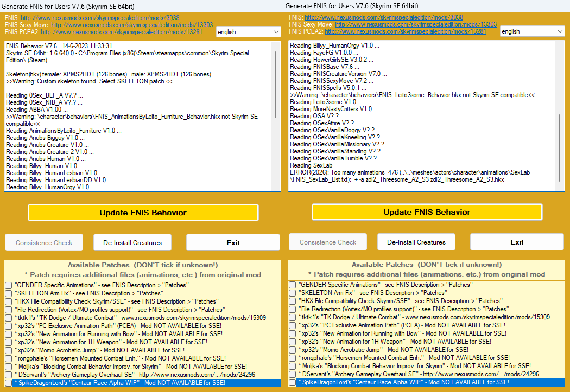Click Consistence Check in left window
The image size is (570, 392).
click(x=44, y=242)
